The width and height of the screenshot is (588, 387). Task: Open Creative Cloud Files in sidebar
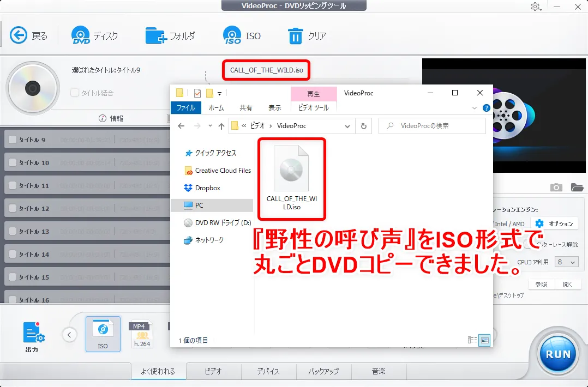pos(218,171)
